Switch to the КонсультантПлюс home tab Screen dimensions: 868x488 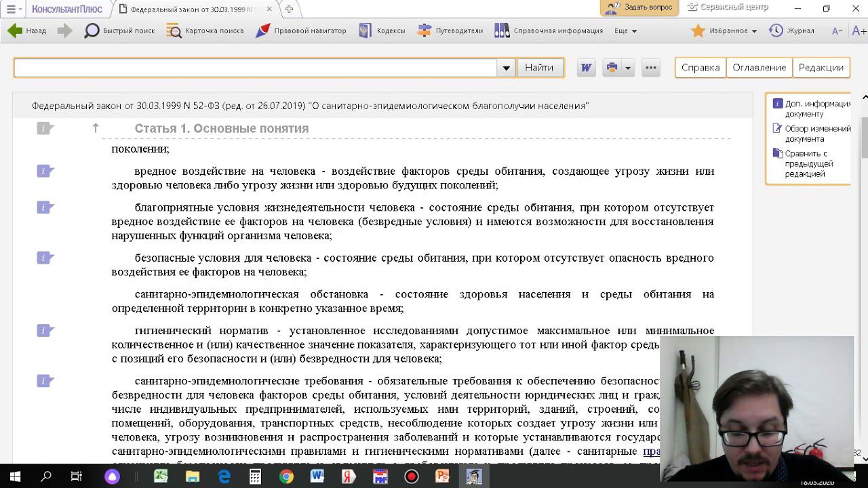point(67,9)
